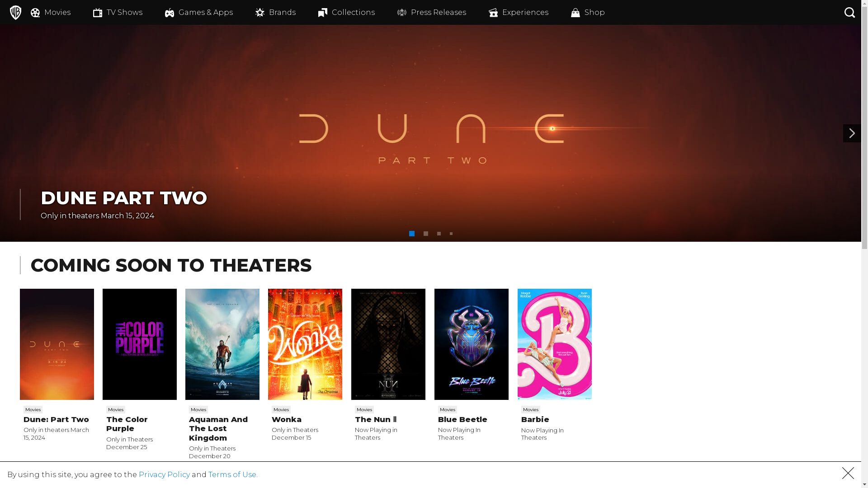Click the Collections icon in the navbar
Image resolution: width=868 pixels, height=488 pixels.
pos(323,13)
